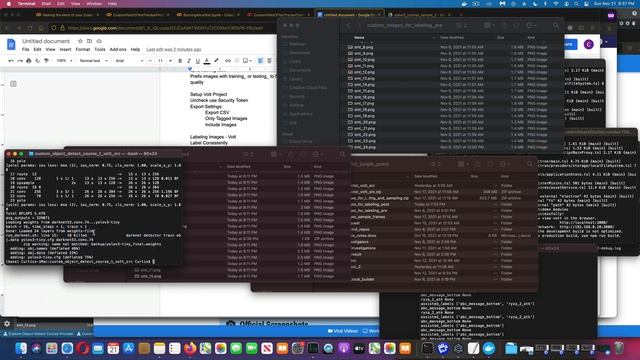640x360 pixels.
Task: Open the Edit menu in Docs
Action: click(37, 49)
